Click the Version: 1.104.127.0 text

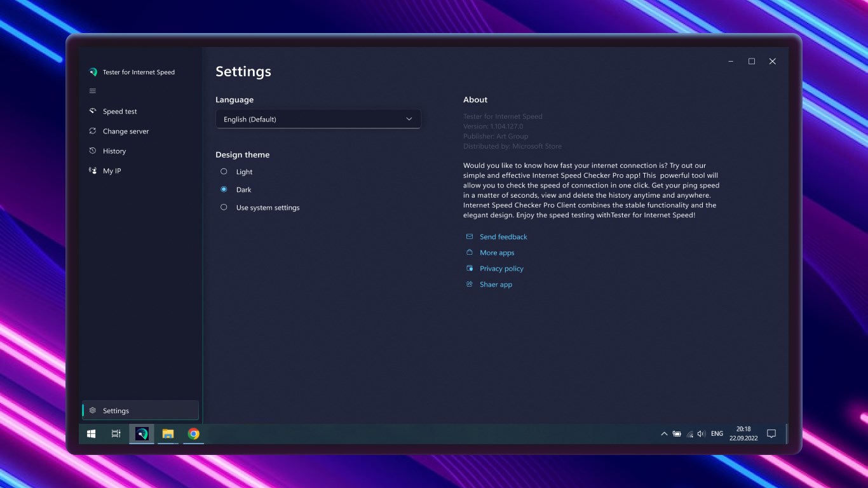coord(493,126)
